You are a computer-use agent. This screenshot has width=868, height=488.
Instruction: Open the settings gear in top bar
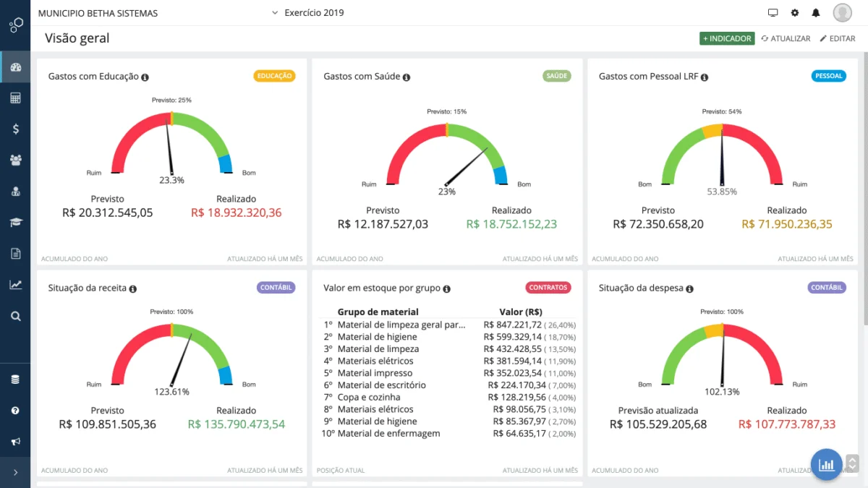pos(794,13)
